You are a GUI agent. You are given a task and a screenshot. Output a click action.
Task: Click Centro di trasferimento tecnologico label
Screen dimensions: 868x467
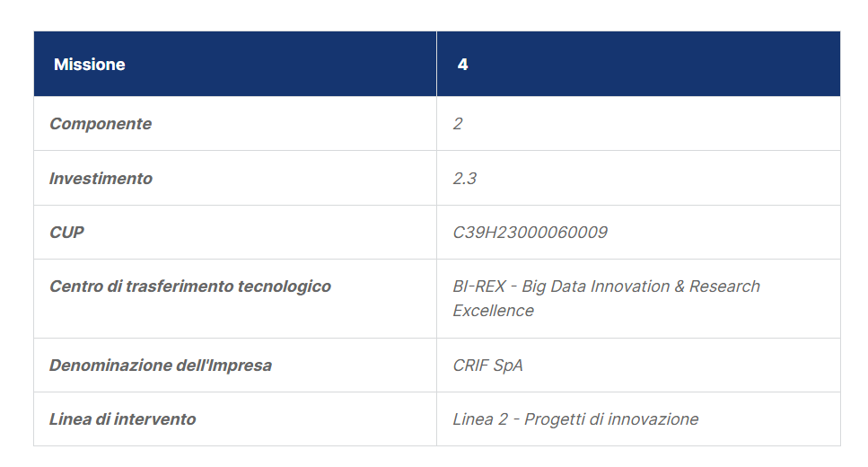(x=190, y=286)
